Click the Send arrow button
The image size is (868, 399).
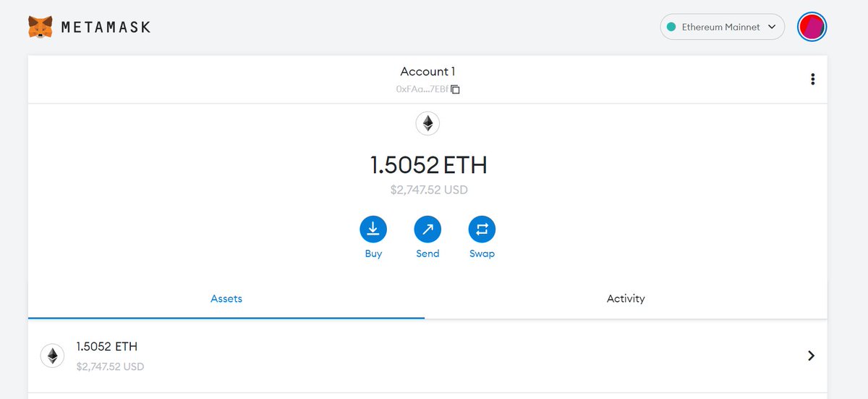[427, 230]
